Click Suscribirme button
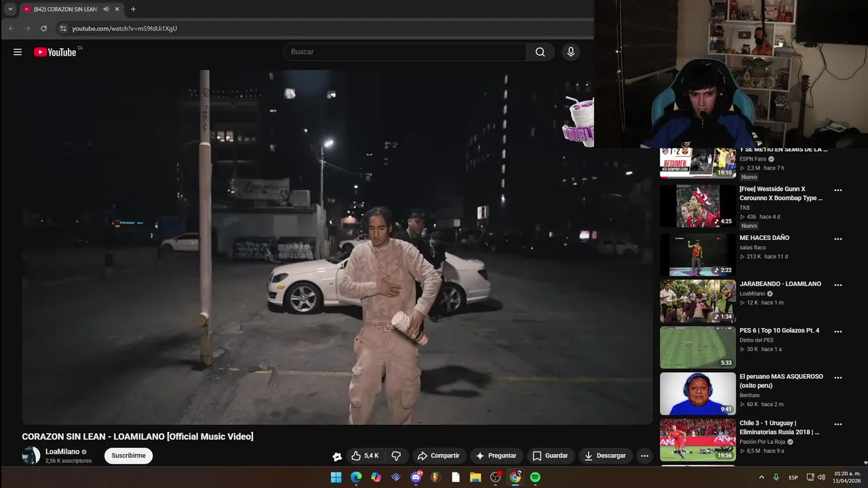Viewport: 868px width, 488px height. 128,455
